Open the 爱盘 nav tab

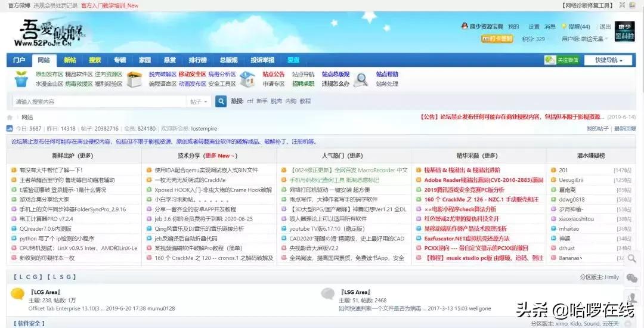click(293, 60)
